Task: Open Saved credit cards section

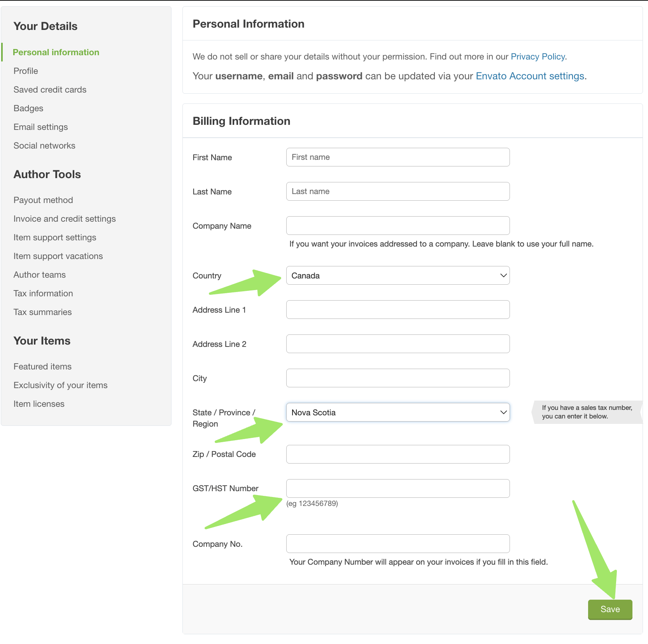Action: point(50,90)
